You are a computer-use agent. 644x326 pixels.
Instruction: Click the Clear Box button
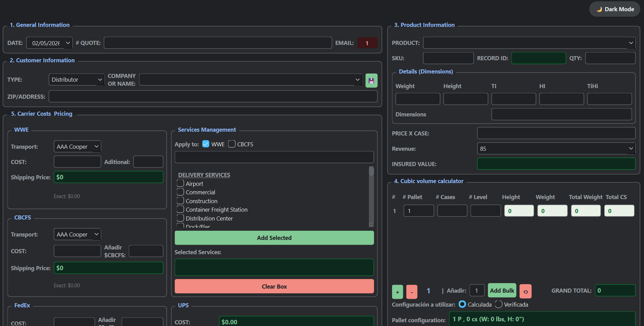pyautogui.click(x=274, y=286)
